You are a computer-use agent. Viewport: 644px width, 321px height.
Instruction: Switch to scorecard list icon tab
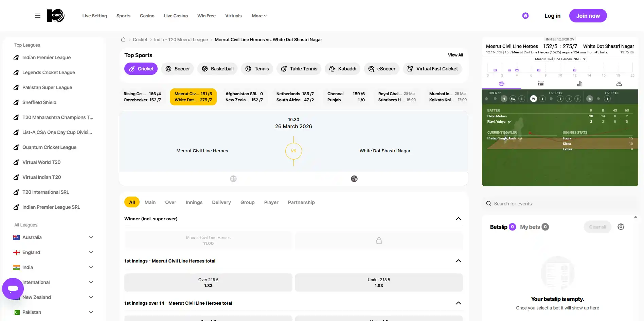[541, 83]
